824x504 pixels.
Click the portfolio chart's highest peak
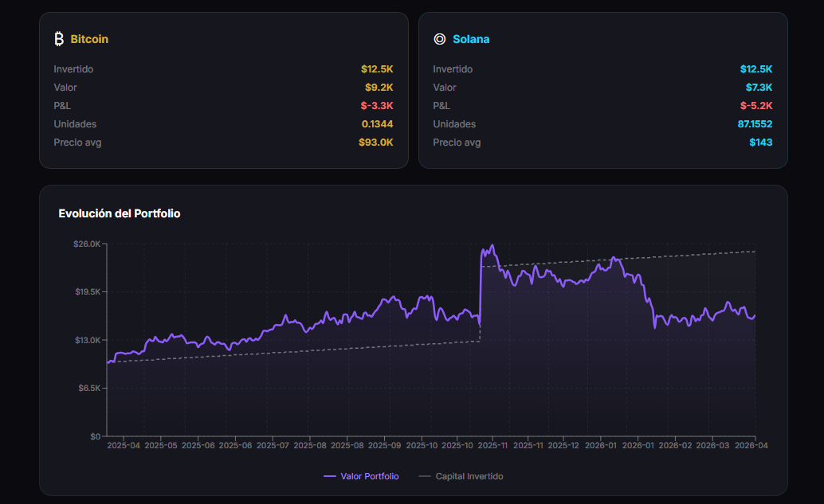492,245
